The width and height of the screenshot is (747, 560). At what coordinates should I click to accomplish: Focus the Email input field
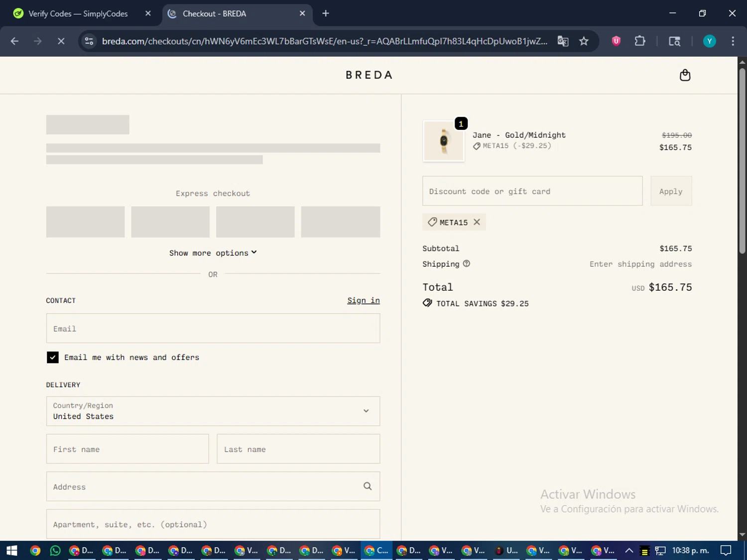tap(213, 329)
